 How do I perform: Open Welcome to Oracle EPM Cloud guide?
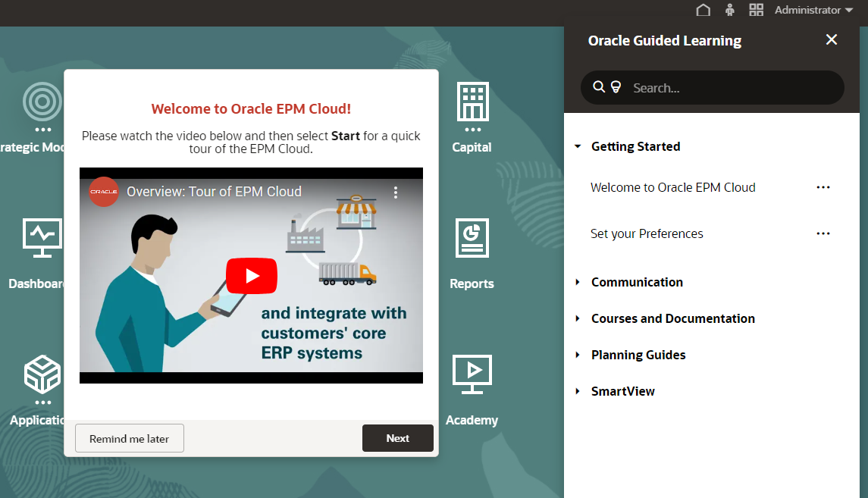point(672,187)
